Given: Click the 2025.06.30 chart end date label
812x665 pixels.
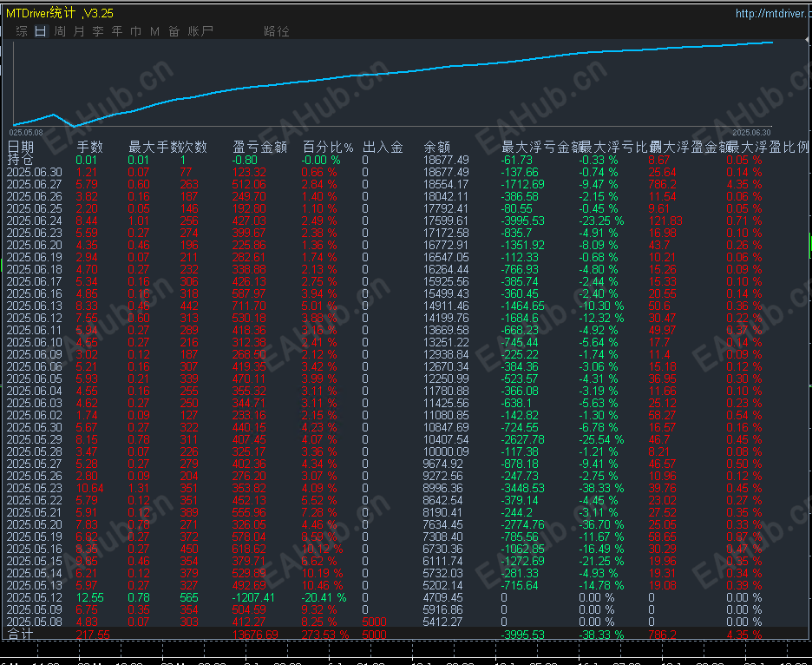Looking at the screenshot, I should [x=752, y=133].
